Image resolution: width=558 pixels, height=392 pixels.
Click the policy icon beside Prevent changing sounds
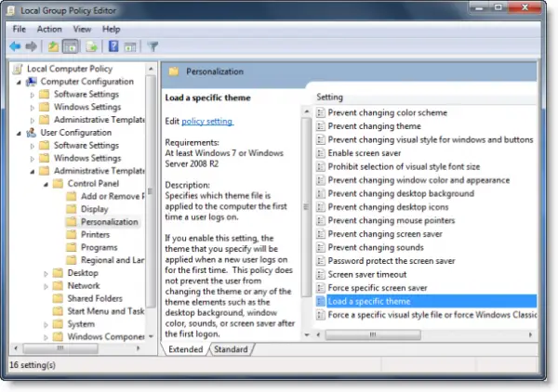[x=321, y=247]
